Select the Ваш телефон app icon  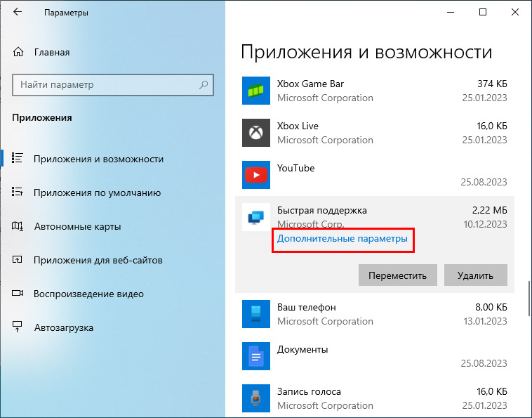[256, 314]
